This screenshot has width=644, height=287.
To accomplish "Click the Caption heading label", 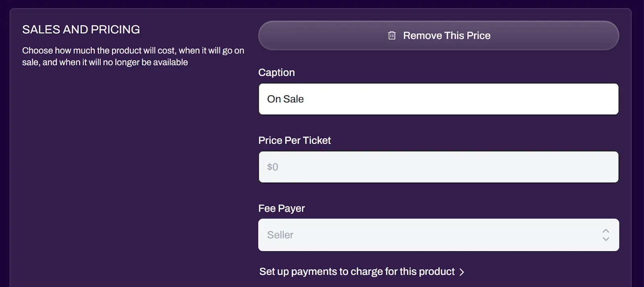I will click(x=277, y=72).
